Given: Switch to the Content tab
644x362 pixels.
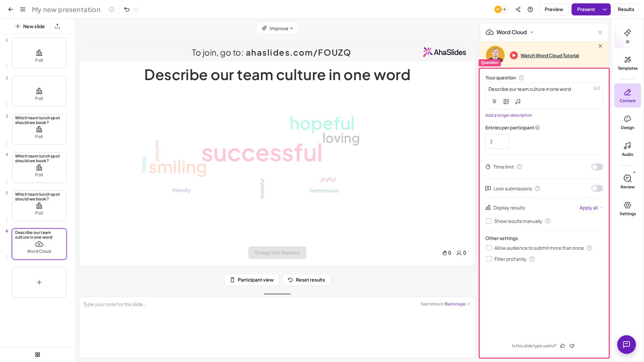Looking at the screenshot, I should (628, 96).
